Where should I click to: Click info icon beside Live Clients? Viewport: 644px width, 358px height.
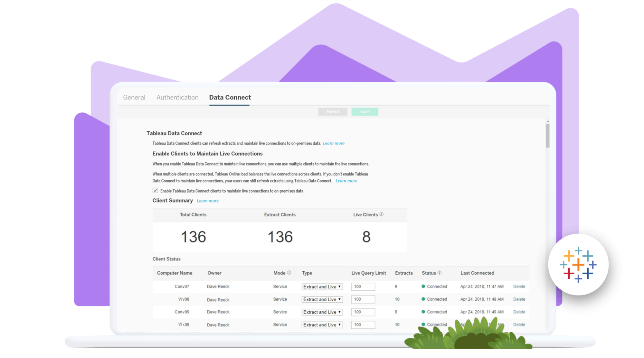(381, 214)
